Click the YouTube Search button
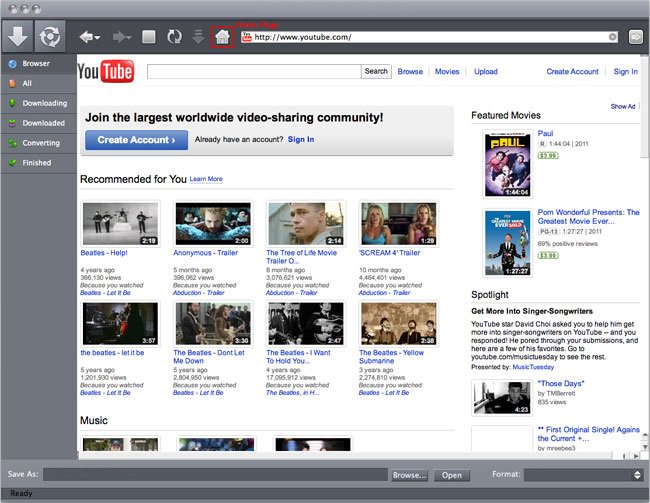Image resolution: width=650 pixels, height=503 pixels. tap(376, 71)
